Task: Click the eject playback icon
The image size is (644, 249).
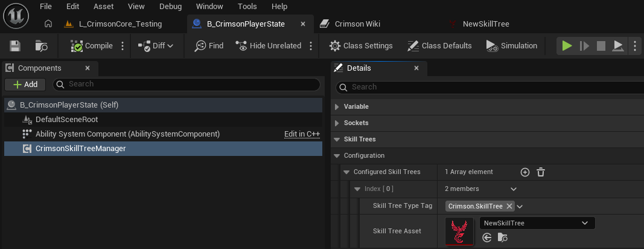Action: [617, 46]
